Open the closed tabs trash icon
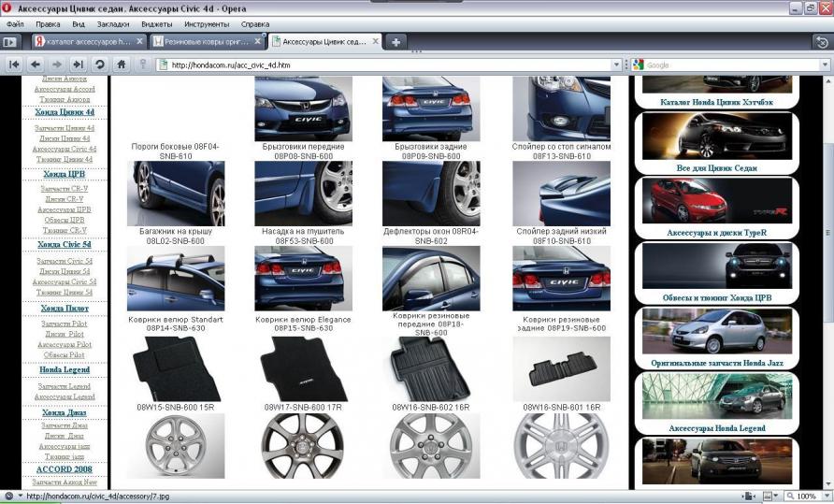The image size is (834, 504). (822, 41)
